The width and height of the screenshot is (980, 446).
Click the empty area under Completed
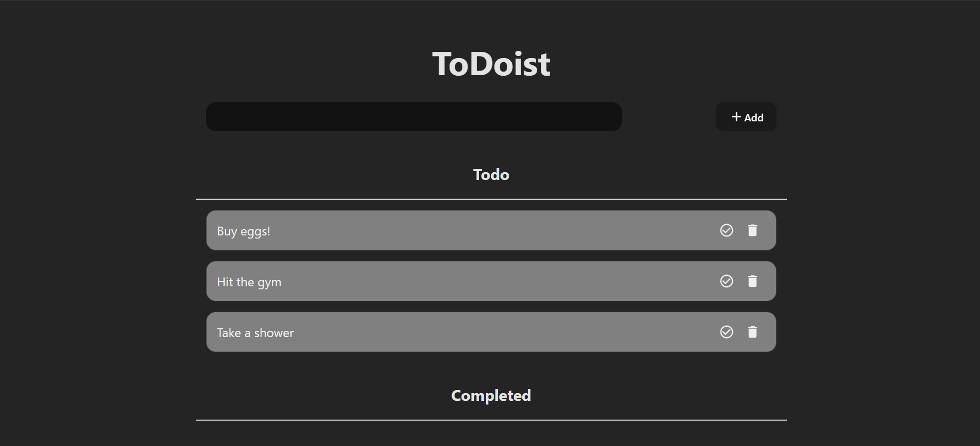pos(491,433)
